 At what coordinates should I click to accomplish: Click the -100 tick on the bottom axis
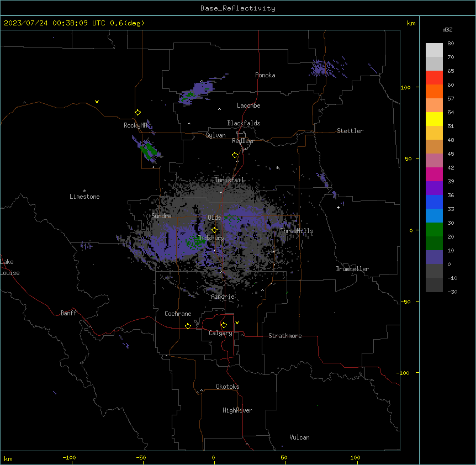pyautogui.click(x=69, y=457)
